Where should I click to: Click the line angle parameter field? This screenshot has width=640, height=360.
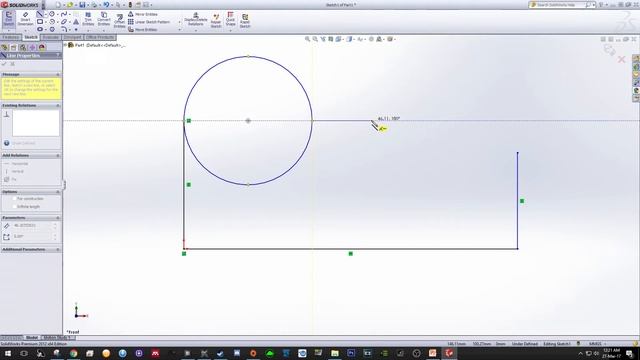coord(32,237)
